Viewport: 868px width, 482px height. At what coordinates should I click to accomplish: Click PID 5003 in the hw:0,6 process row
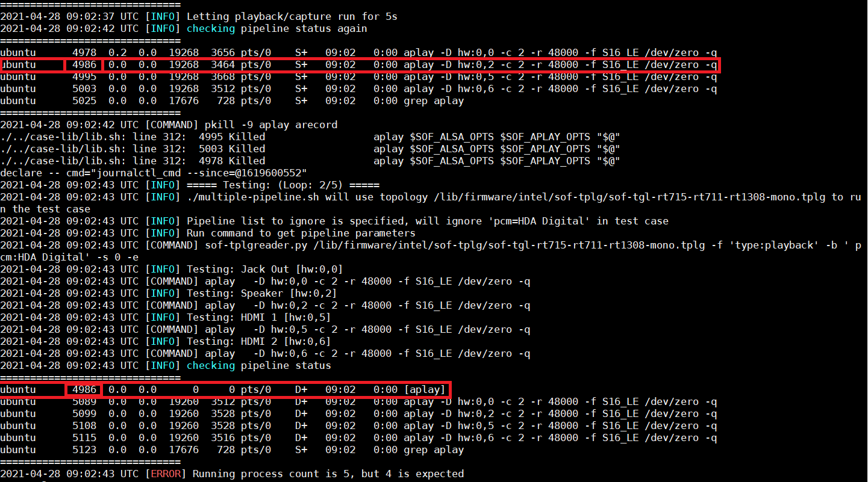click(x=84, y=89)
